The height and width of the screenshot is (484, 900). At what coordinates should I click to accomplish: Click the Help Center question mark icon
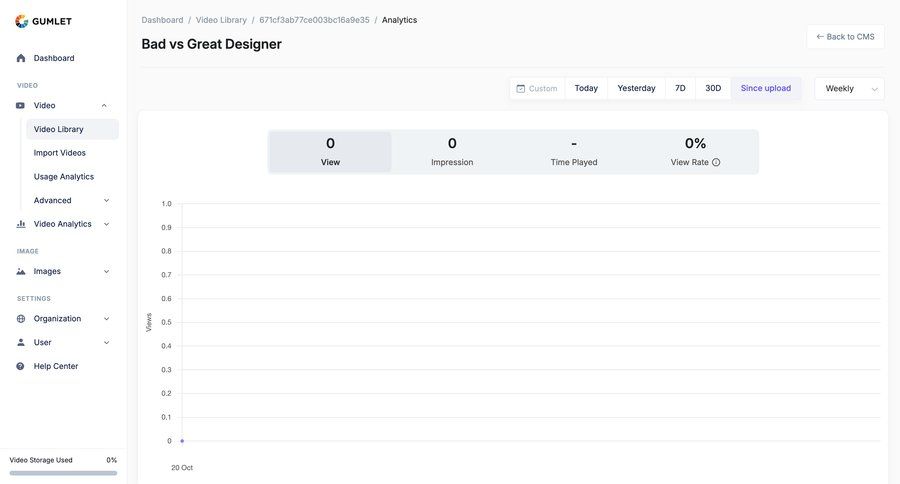[21, 366]
